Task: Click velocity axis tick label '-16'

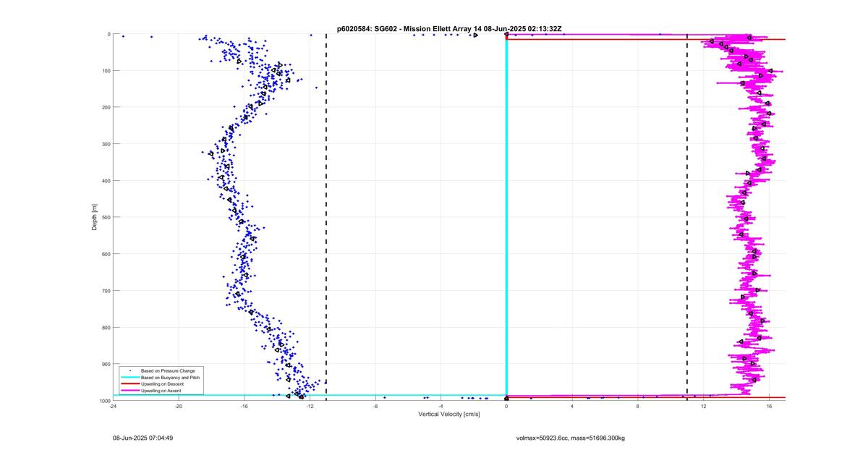Action: click(244, 407)
